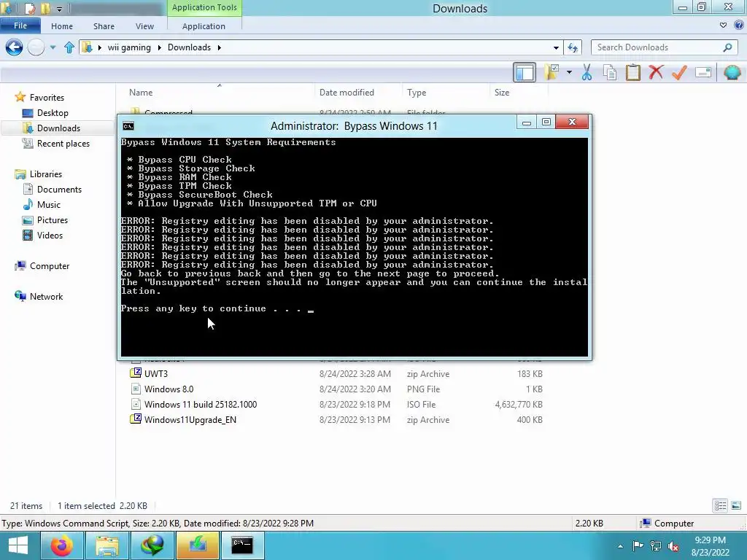
Task: Click the orange checkmark Properties icon
Action: click(679, 72)
